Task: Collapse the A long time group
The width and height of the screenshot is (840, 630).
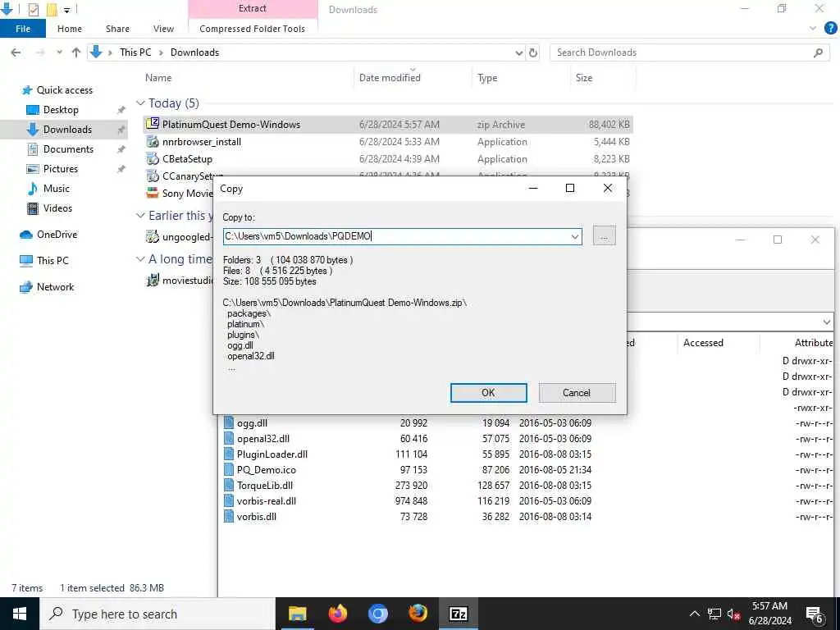Action: [140, 259]
